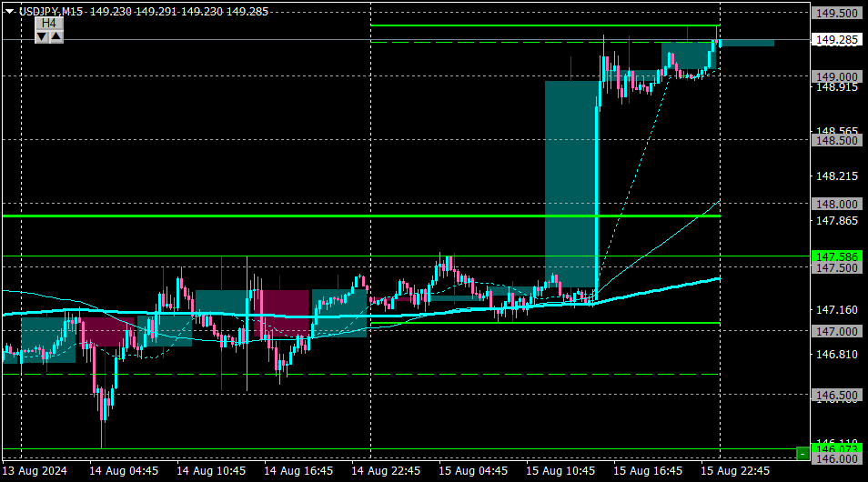Click the down arrow under H4
Screen dimensions: 868x482
click(x=42, y=37)
